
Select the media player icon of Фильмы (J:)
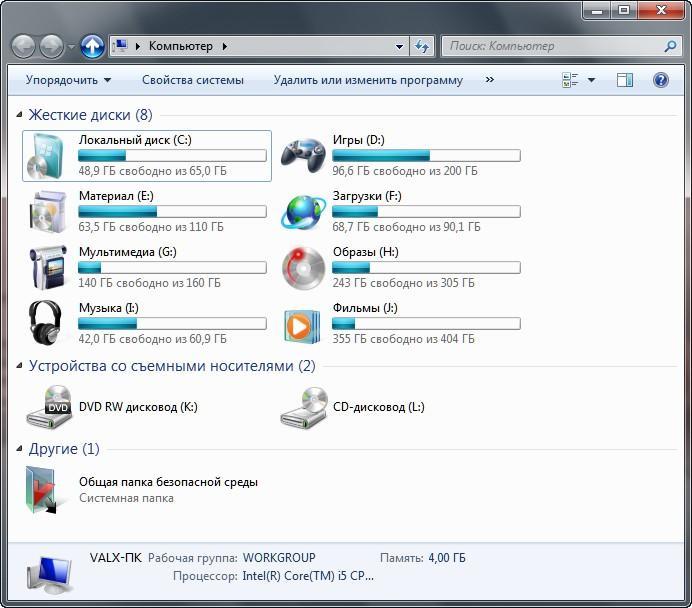tap(302, 327)
